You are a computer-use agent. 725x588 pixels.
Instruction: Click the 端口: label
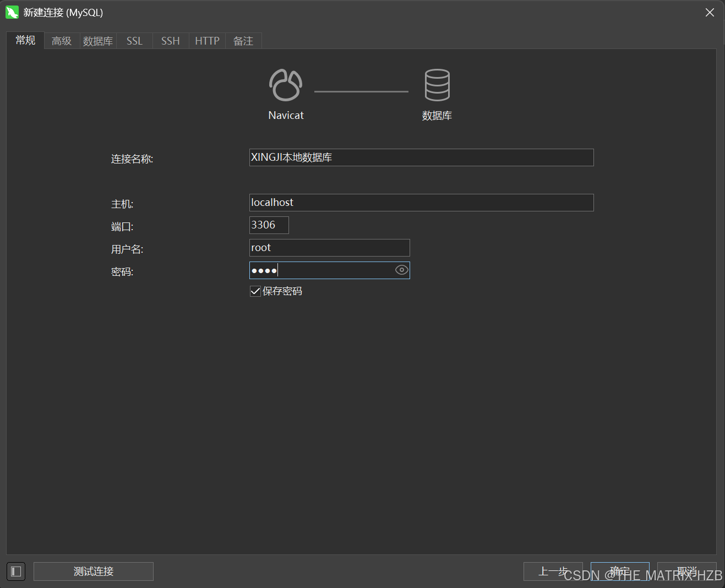(x=122, y=227)
